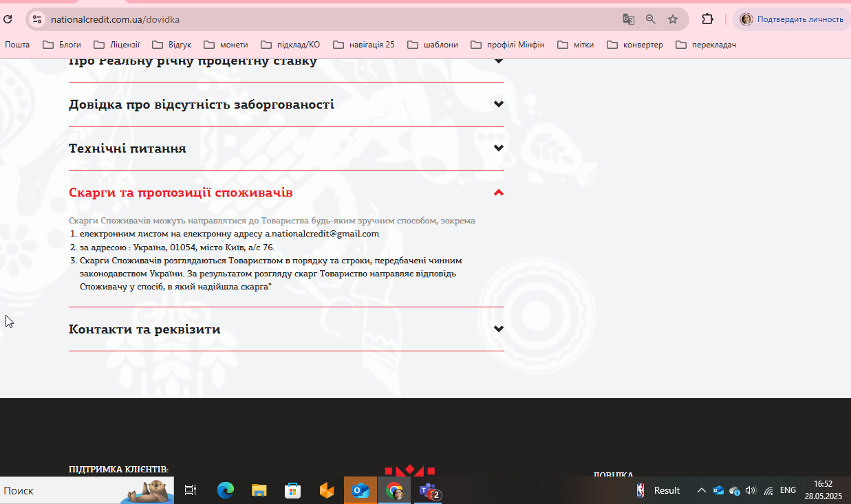Open Microsoft Store from taskbar
Screen dimensions: 851x504
pos(292,490)
